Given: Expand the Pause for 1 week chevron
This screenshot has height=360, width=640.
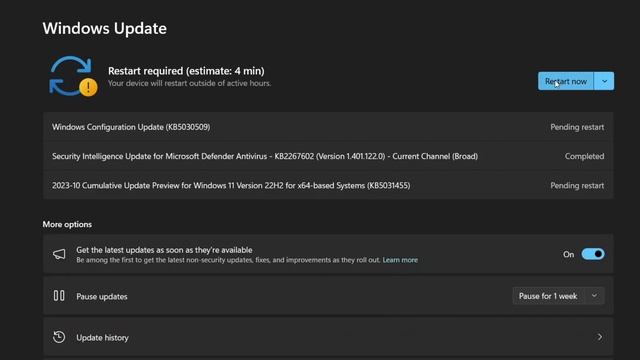Looking at the screenshot, I should pos(594,296).
